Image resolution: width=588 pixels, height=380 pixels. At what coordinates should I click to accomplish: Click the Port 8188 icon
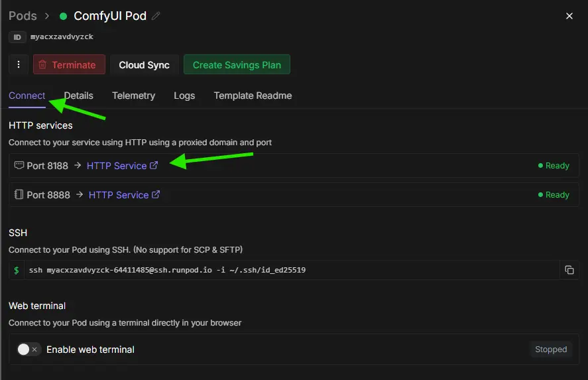tap(19, 166)
